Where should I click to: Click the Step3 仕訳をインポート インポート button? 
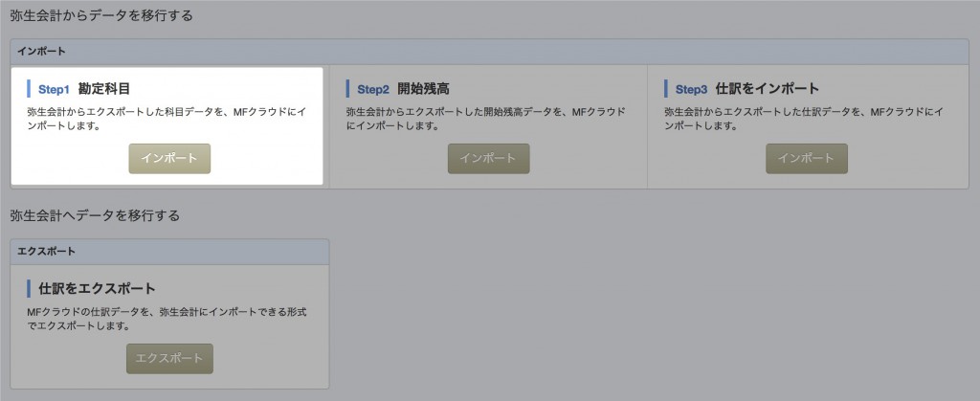[x=806, y=159]
